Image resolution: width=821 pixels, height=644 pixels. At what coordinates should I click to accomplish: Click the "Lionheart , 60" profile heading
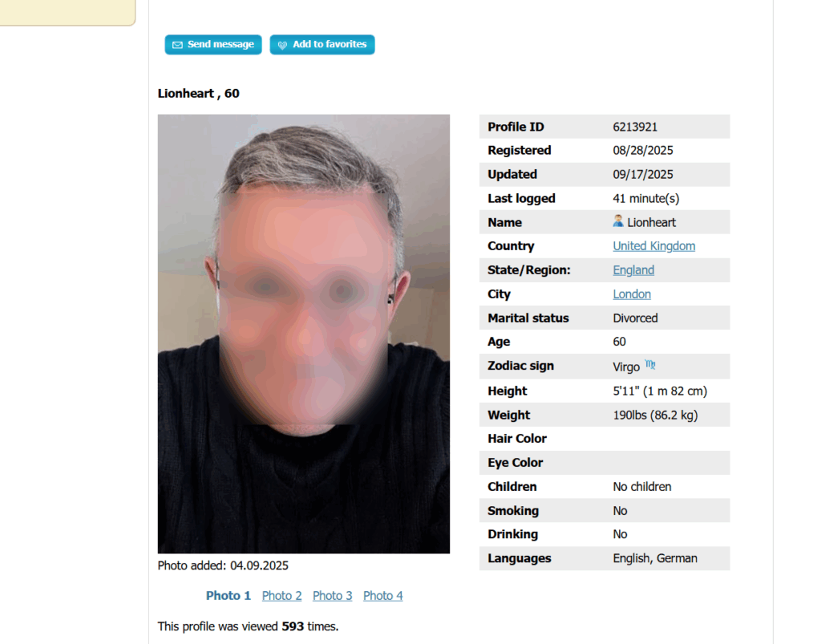point(198,93)
